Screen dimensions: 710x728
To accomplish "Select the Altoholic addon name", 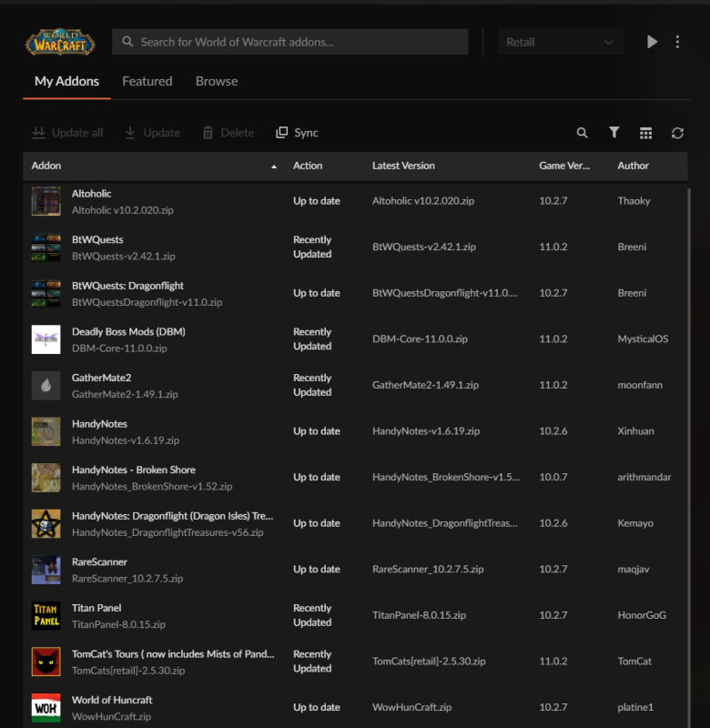I will [x=91, y=194].
